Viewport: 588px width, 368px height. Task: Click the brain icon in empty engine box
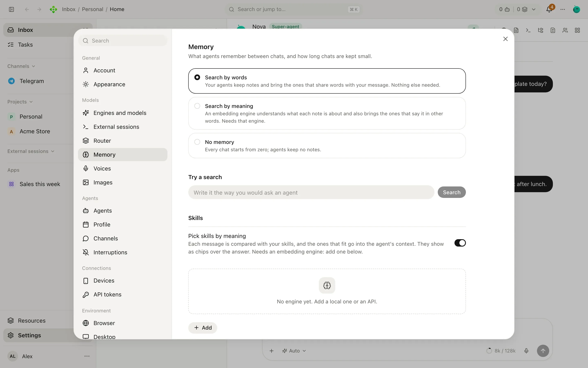(327, 285)
